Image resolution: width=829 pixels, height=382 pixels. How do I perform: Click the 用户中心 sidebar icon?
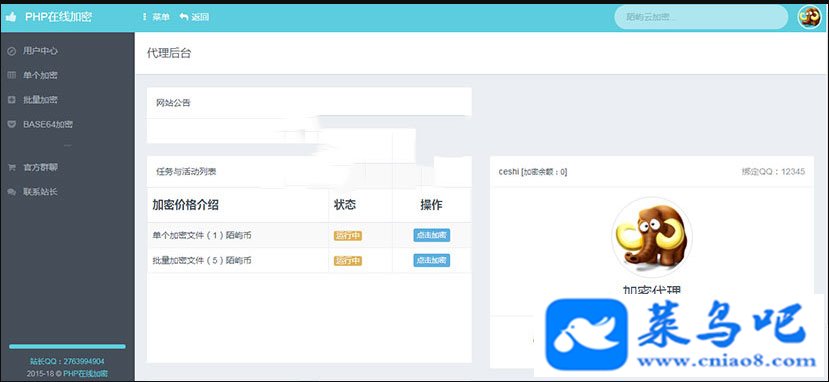pos(11,51)
